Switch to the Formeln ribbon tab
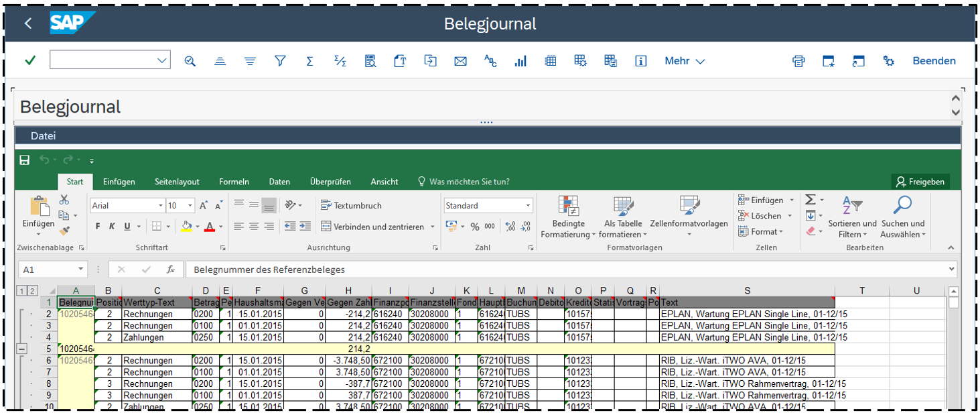The height and width of the screenshot is (413, 980). click(234, 182)
